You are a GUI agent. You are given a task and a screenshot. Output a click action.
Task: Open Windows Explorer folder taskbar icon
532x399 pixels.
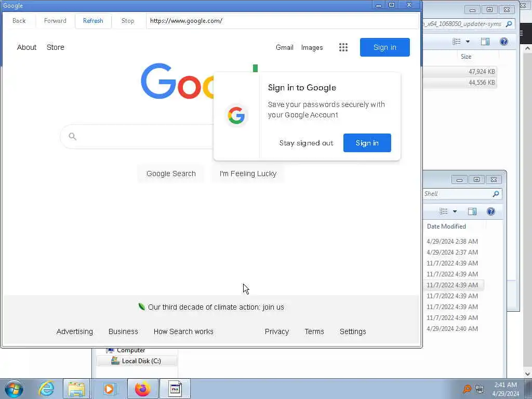click(x=76, y=389)
